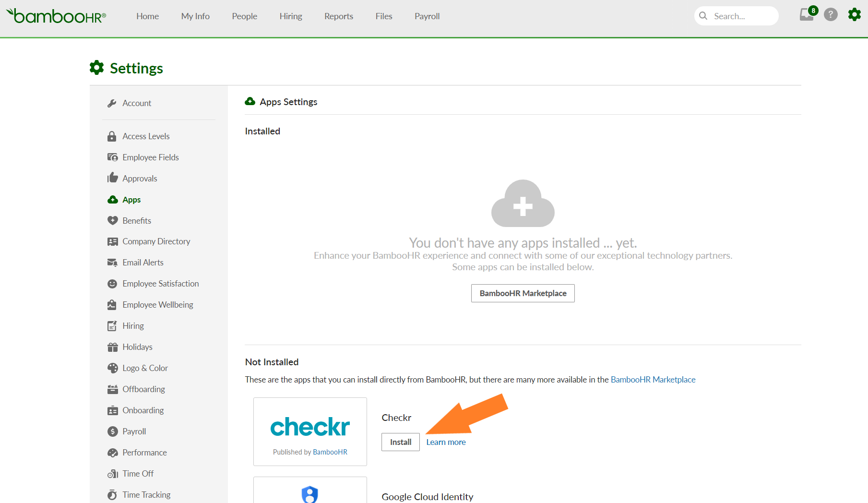Focus the Search input field

click(737, 16)
